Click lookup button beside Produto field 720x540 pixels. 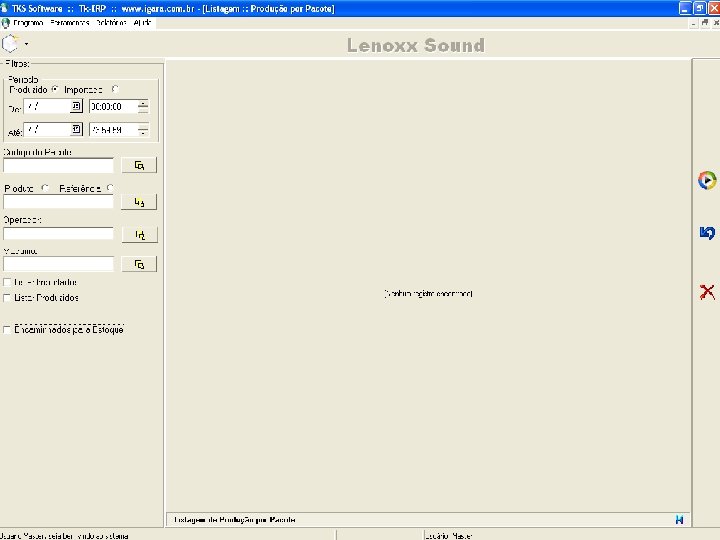click(x=139, y=202)
